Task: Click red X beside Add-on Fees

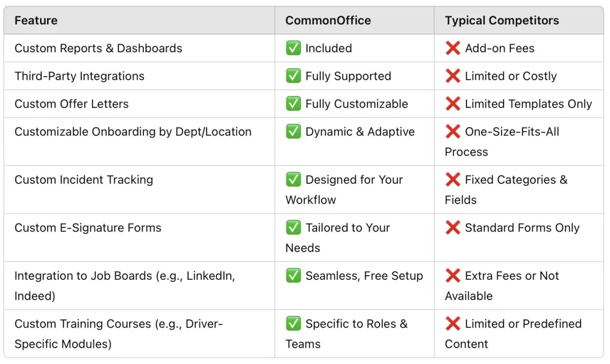Action: pos(452,48)
